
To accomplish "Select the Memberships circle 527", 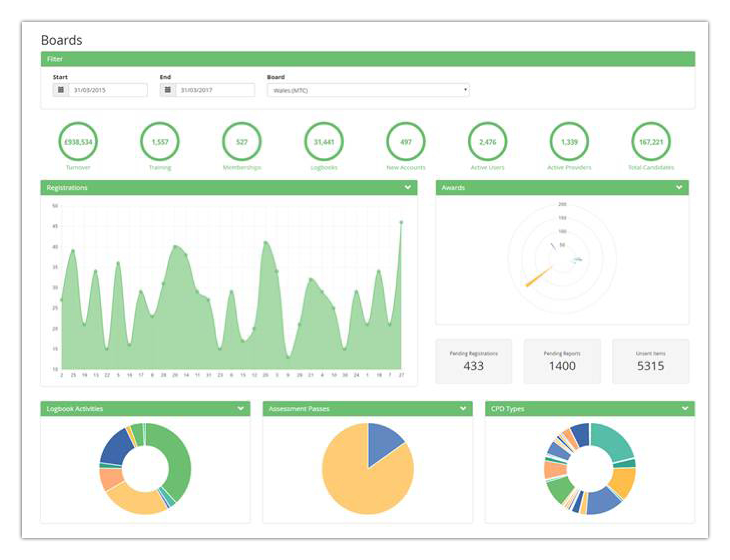I will (x=242, y=142).
